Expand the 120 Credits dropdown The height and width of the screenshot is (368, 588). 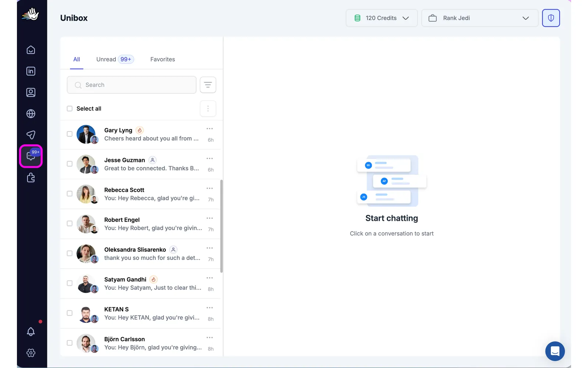[x=381, y=18]
